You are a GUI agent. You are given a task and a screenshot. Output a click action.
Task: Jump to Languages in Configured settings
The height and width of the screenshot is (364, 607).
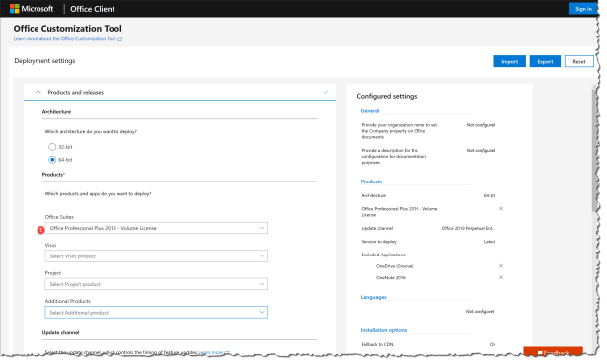click(x=373, y=297)
